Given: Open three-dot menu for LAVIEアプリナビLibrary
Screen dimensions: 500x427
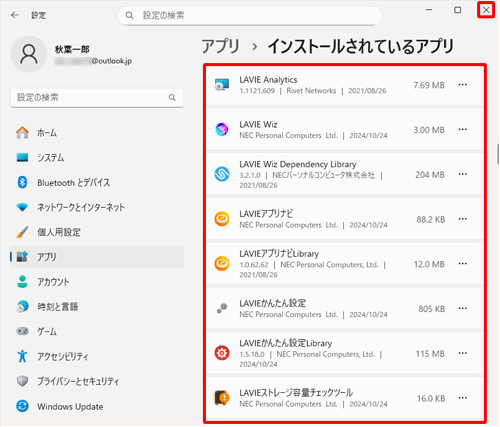Looking at the screenshot, I should click(463, 264).
